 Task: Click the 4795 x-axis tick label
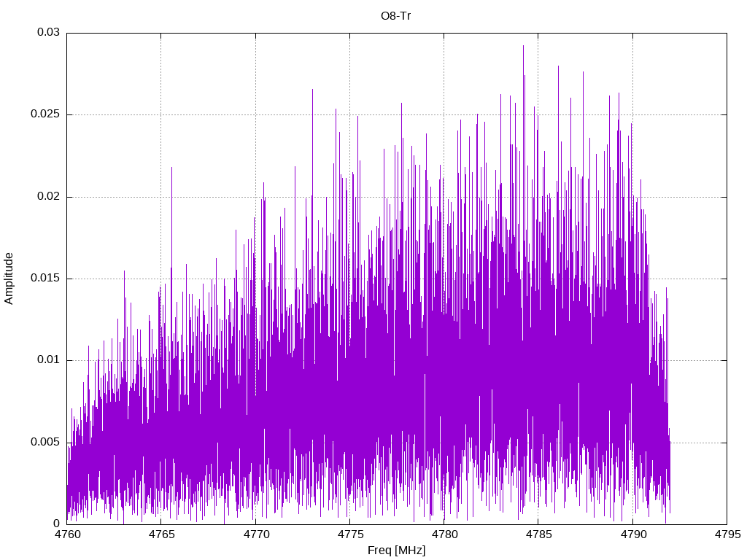[x=727, y=534]
